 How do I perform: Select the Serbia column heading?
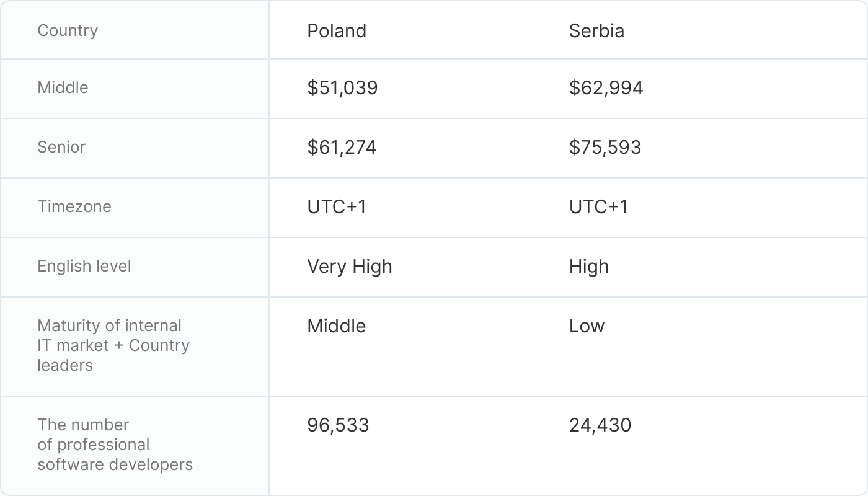tap(596, 30)
